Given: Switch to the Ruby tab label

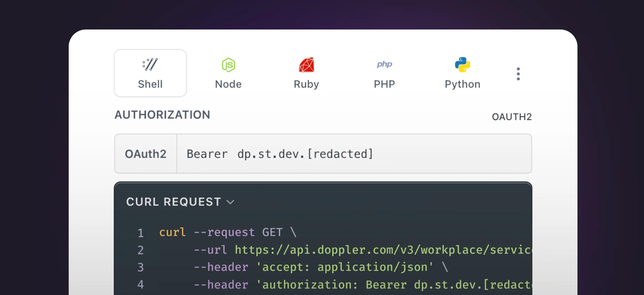Looking at the screenshot, I should tap(306, 84).
